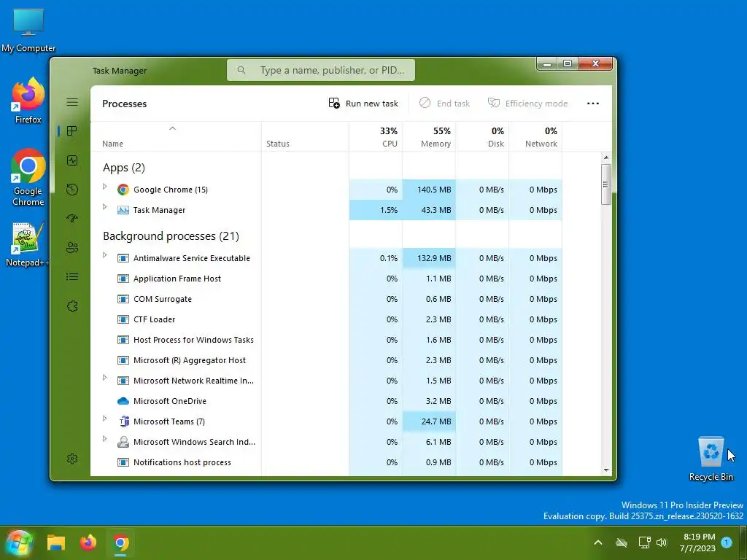Click the End task button
Image resolution: width=747 pixels, height=560 pixels.
click(x=444, y=104)
